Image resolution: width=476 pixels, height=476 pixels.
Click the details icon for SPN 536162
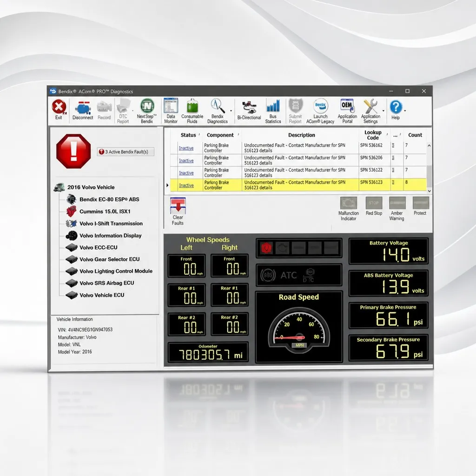click(393, 145)
